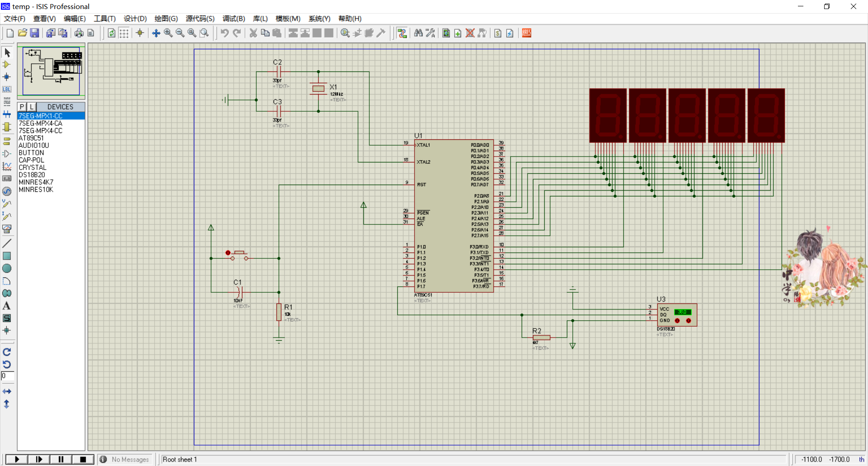The image size is (868, 466).
Task: Toggle the false origin crosshair
Action: [x=140, y=33]
